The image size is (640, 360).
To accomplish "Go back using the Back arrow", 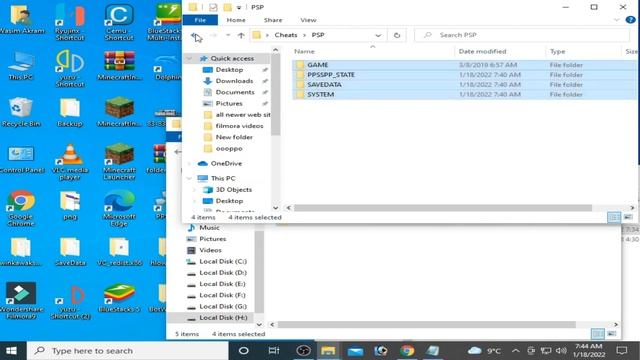I will click(x=194, y=35).
